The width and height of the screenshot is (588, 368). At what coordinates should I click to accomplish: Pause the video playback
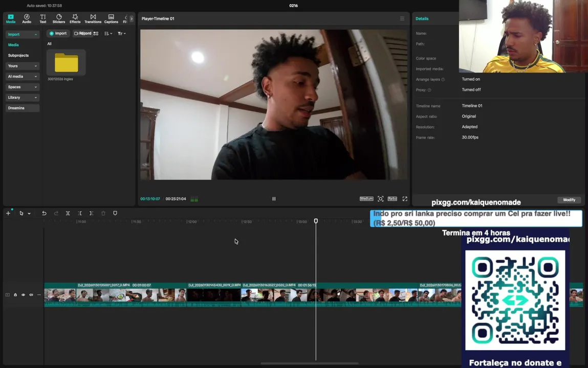274,199
